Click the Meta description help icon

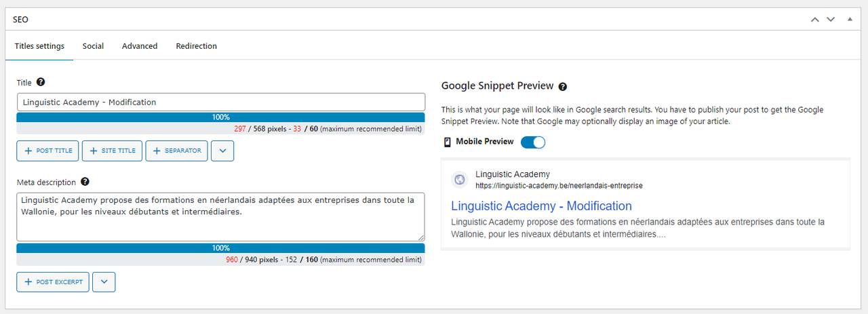point(85,182)
